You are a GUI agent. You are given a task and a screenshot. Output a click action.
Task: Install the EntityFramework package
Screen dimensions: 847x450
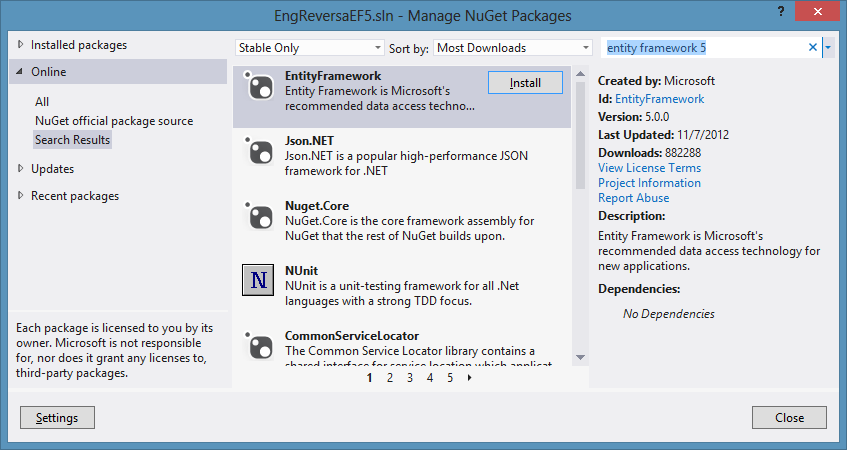525,83
